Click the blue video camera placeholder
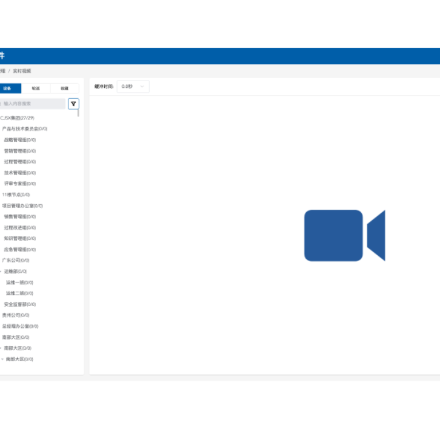The image size is (440, 440). pos(345,235)
